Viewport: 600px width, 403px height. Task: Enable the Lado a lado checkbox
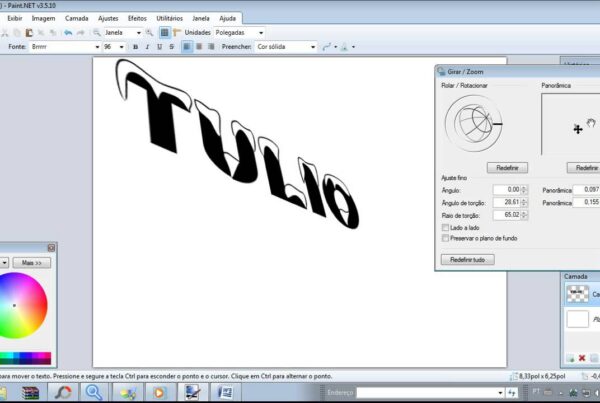[x=445, y=227]
